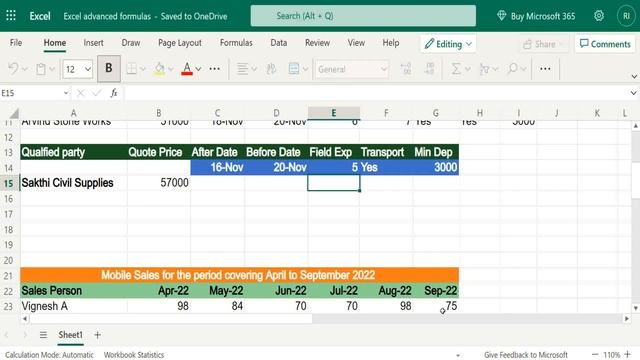Switch to the Formulas tab
Viewport: 640px width, 360px height.
click(x=236, y=42)
